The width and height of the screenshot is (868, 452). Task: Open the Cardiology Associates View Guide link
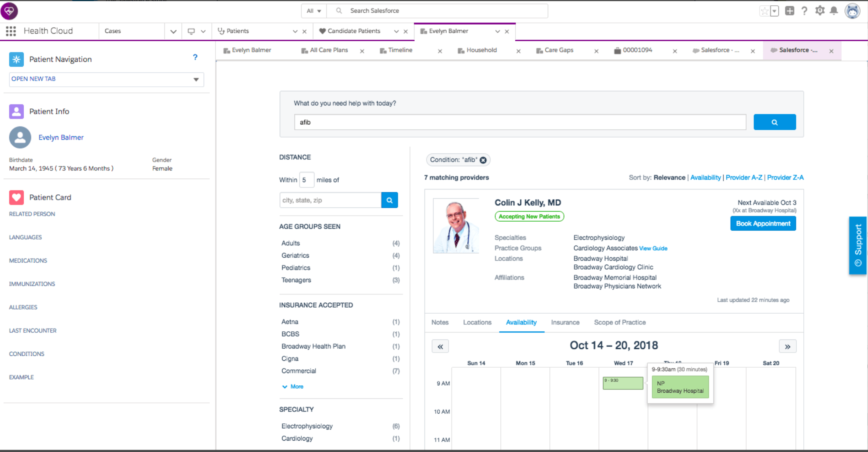653,248
